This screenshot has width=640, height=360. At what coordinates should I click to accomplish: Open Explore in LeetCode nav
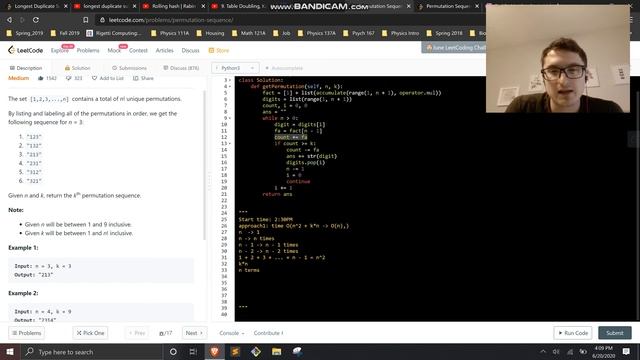[60, 50]
